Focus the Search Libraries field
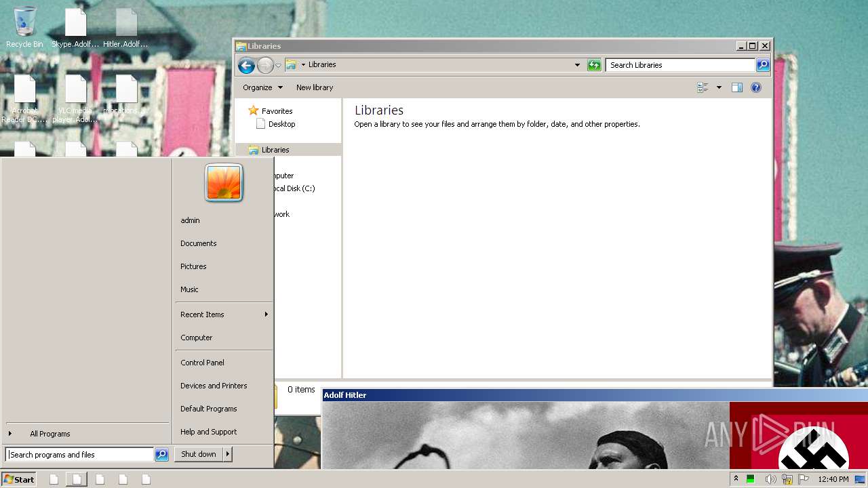The width and height of the screenshot is (868, 488). point(680,65)
